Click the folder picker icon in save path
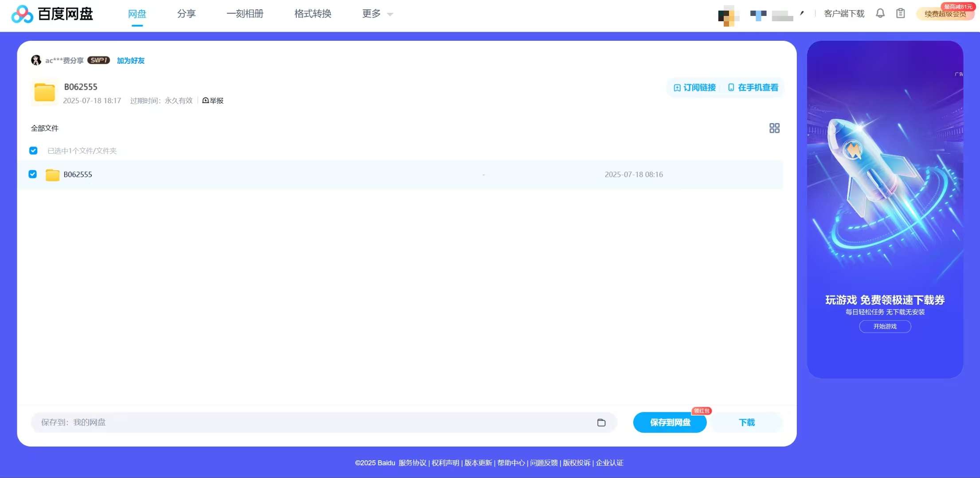The image size is (980, 478). [601, 423]
